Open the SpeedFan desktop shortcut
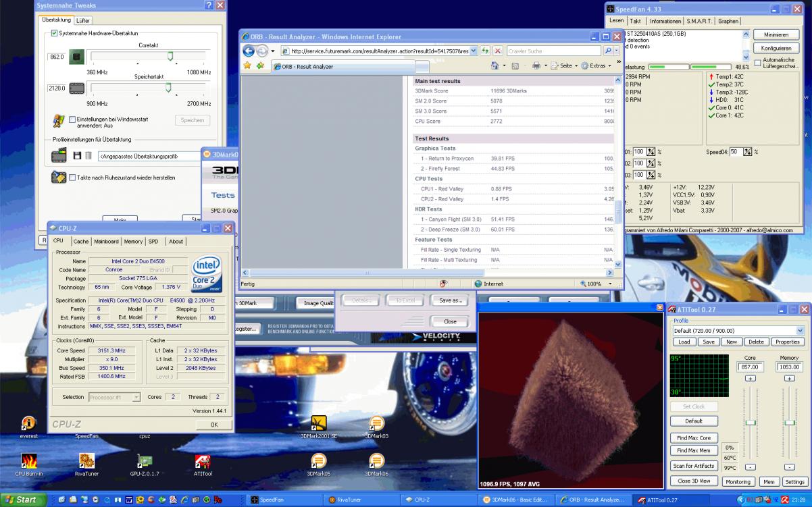The width and height of the screenshot is (812, 507). tap(86, 436)
